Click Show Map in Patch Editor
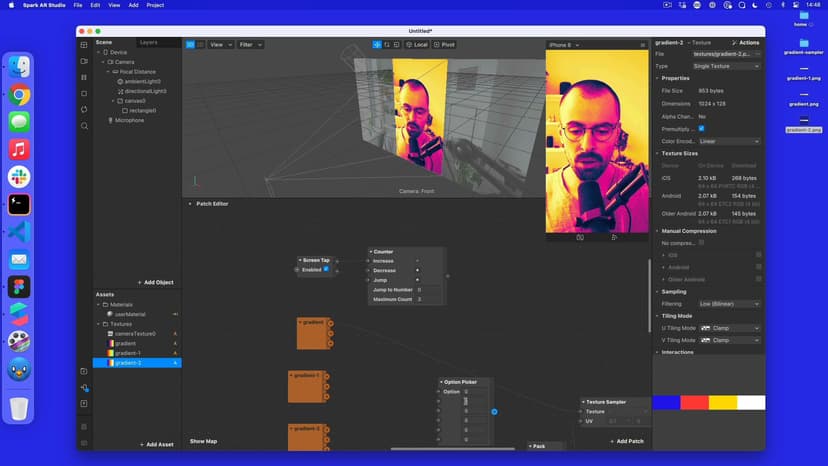 pos(203,441)
